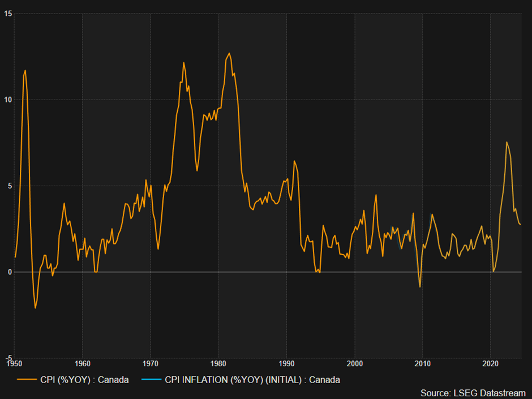This screenshot has height=399, width=532.
Task: Click the 2009 negative trough on the chart line
Action: (420, 287)
